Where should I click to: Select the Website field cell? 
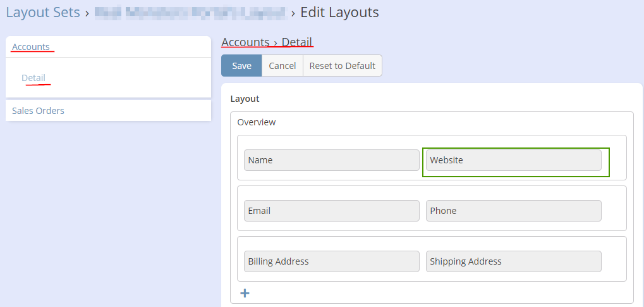point(513,160)
